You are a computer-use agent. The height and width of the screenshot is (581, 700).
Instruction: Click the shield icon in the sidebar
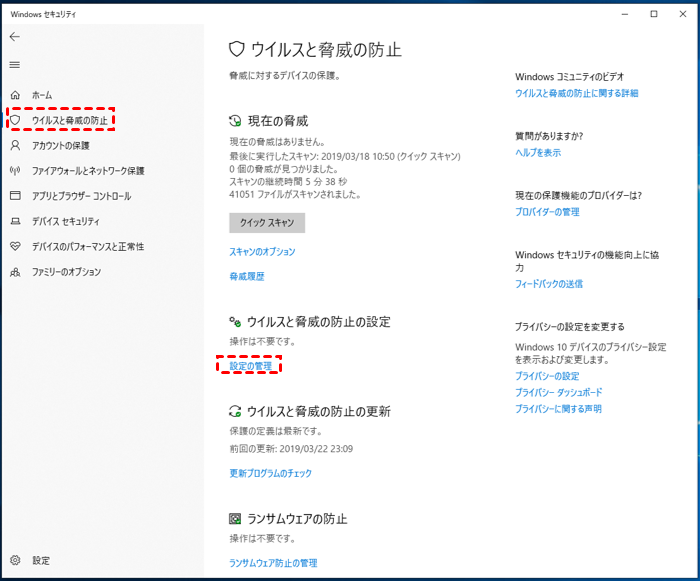click(x=15, y=120)
